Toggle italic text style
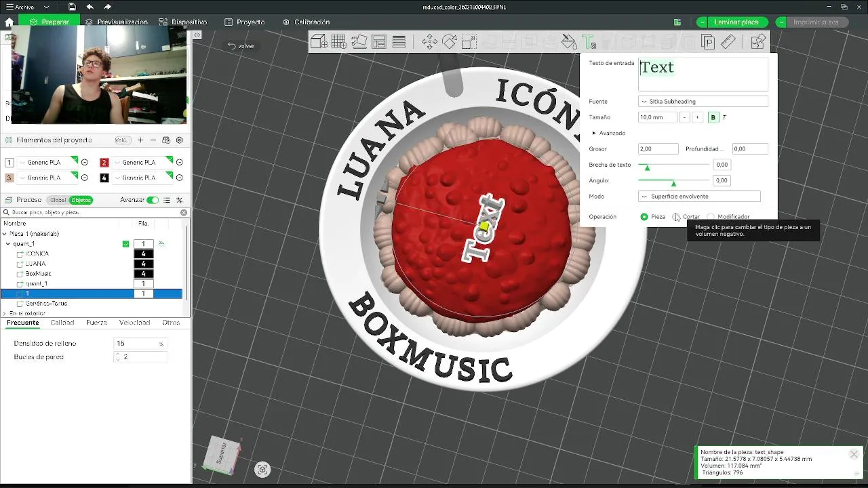868x488 pixels. (724, 117)
